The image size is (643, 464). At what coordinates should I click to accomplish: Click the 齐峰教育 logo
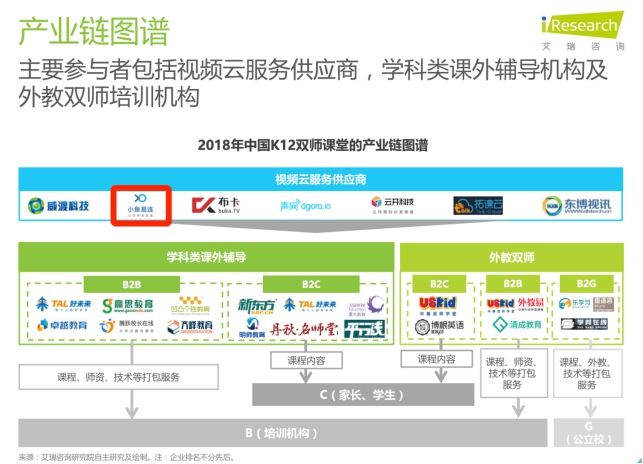(x=190, y=326)
